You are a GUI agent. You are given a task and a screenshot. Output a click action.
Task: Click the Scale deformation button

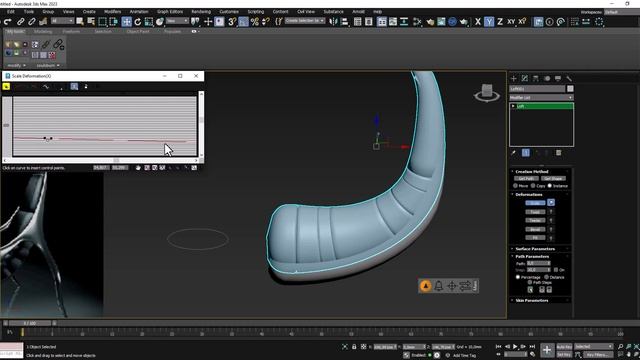click(x=535, y=203)
